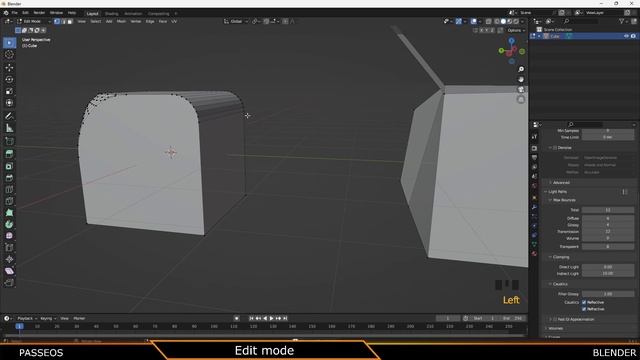Toggle the Denoise checkbox
The height and width of the screenshot is (360, 640).
click(555, 148)
